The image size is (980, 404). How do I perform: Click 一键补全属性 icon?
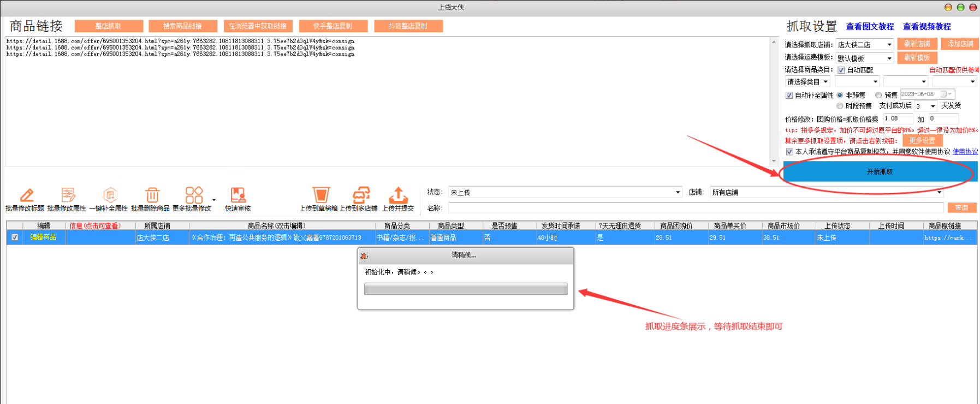tap(110, 195)
